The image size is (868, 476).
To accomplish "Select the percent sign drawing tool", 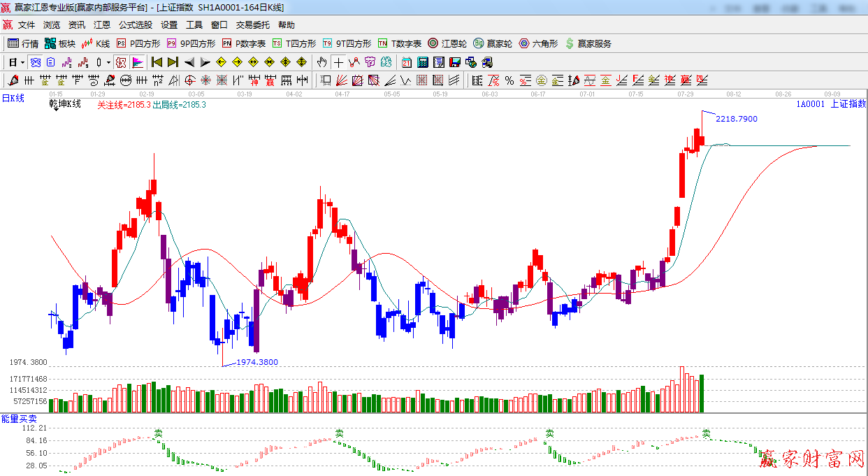I will pyautogui.click(x=509, y=80).
